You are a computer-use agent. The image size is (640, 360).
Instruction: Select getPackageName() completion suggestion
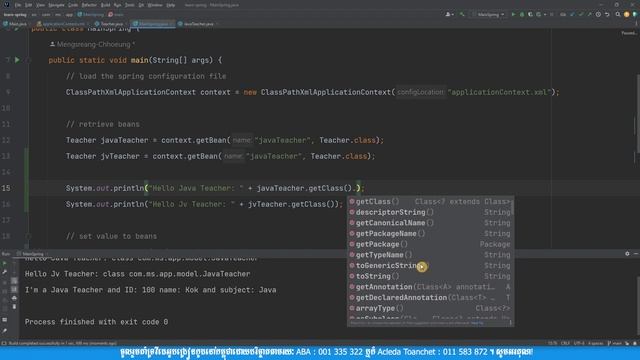click(431, 233)
